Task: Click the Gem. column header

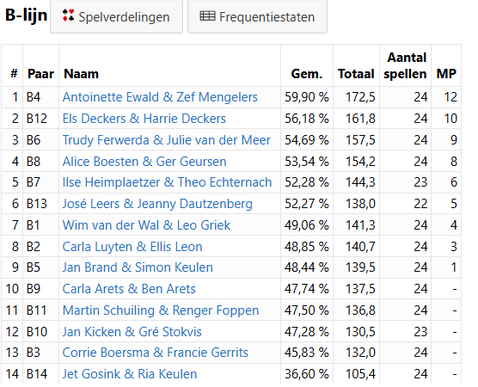Action: point(307,74)
